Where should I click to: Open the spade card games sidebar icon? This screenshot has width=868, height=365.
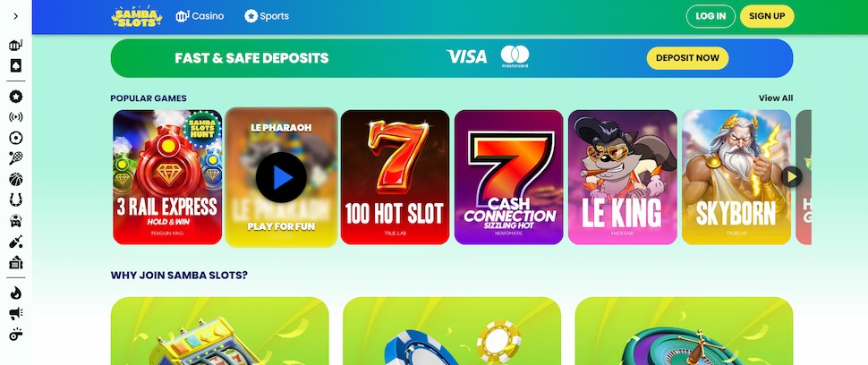pyautogui.click(x=15, y=66)
